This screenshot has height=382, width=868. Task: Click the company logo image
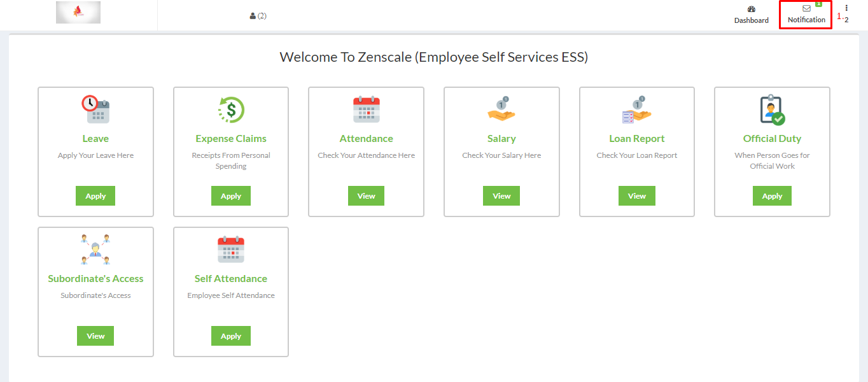tap(78, 13)
